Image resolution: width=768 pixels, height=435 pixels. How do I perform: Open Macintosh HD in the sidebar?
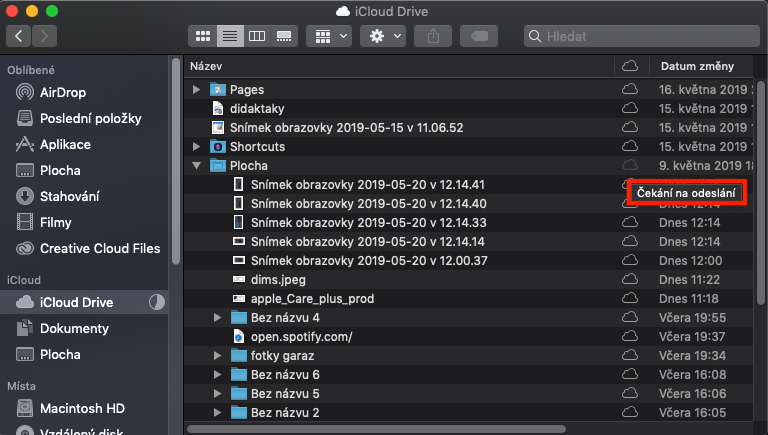point(84,408)
